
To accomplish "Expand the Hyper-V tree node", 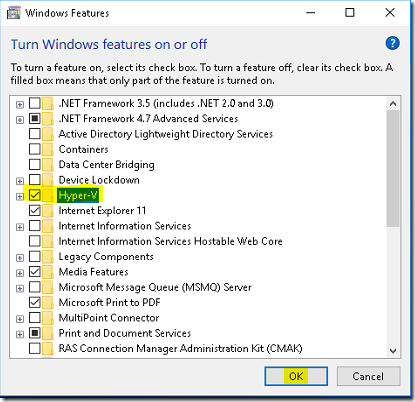I will [x=20, y=197].
